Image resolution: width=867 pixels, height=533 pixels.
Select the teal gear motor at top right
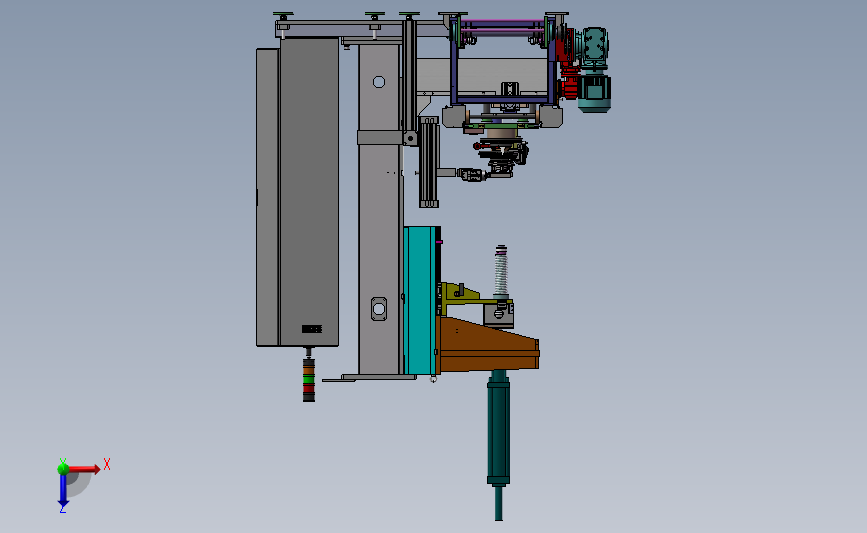[x=594, y=69]
